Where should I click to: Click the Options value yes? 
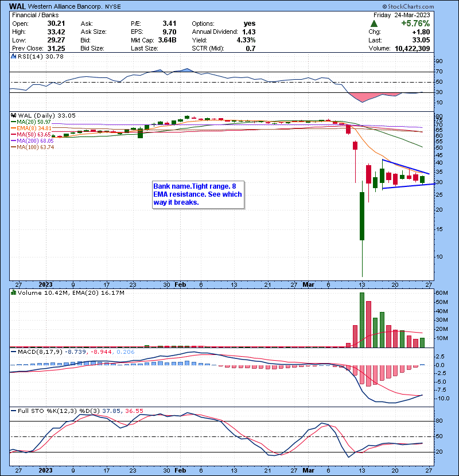click(x=250, y=24)
